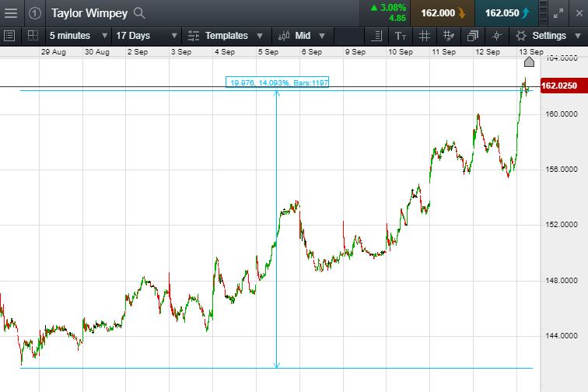Open the Mid price type dropdown

[310, 36]
